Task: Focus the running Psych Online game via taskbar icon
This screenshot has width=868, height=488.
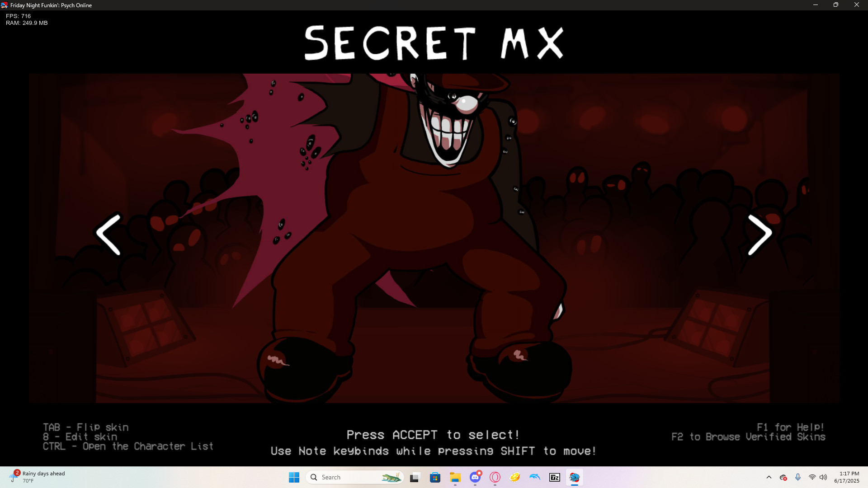Action: pyautogui.click(x=575, y=477)
